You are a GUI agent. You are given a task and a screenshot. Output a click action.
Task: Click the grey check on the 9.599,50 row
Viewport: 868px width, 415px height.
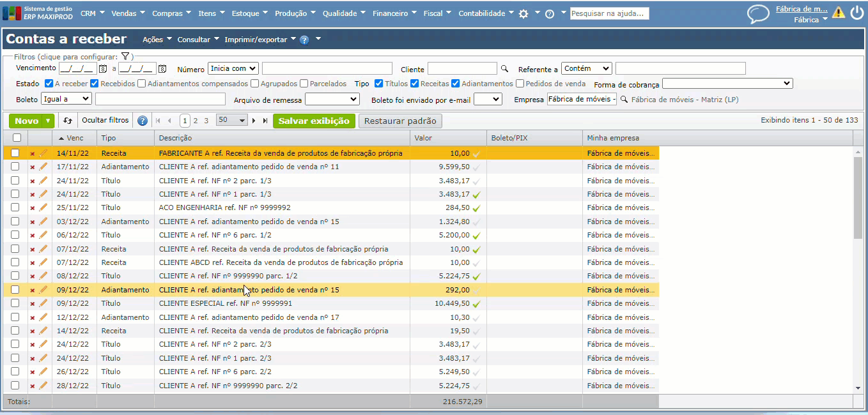tap(476, 167)
